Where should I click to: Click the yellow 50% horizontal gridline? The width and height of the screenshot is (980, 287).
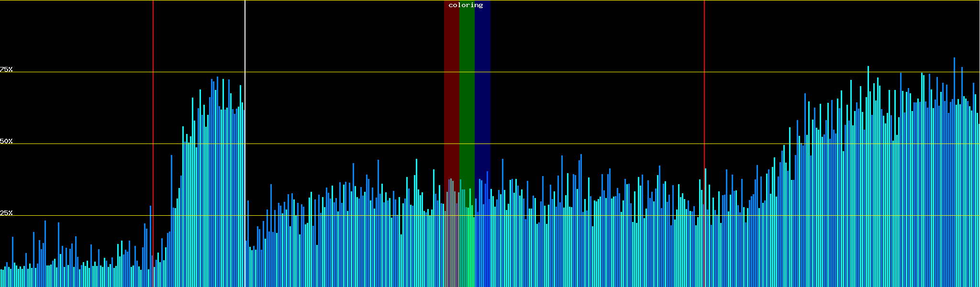click(574, 144)
